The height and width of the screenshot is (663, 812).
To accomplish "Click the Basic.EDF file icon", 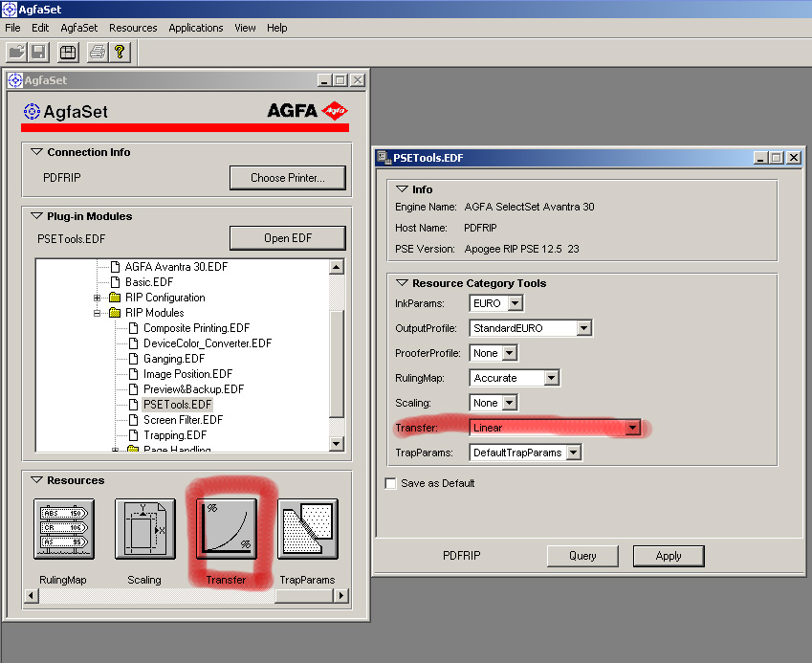I will pos(116,282).
